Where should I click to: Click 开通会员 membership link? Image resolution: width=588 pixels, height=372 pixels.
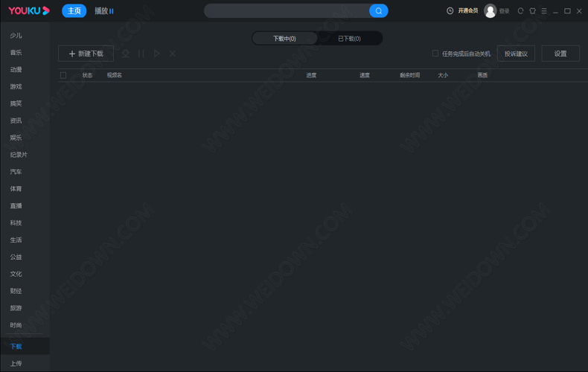tap(468, 11)
